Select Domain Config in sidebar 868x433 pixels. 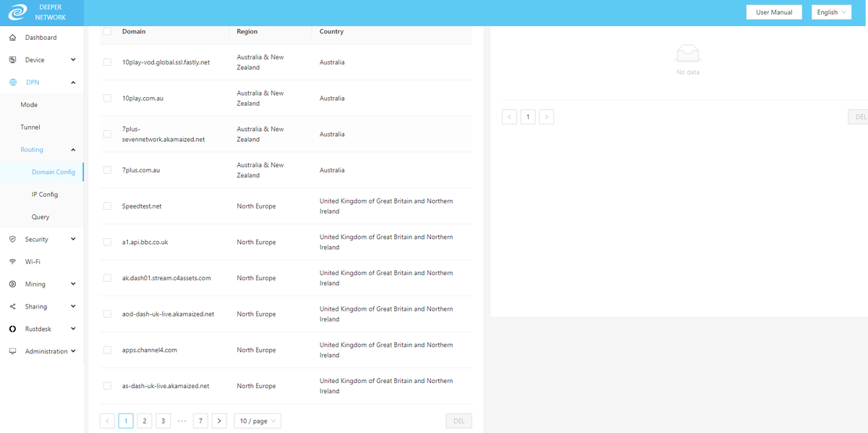click(42, 172)
